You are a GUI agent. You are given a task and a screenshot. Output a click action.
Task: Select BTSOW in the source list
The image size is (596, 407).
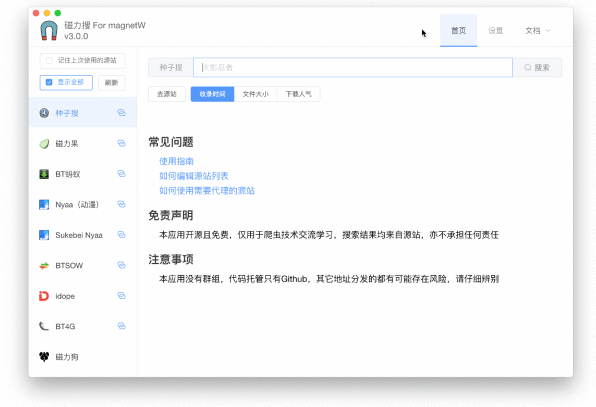pyautogui.click(x=82, y=265)
